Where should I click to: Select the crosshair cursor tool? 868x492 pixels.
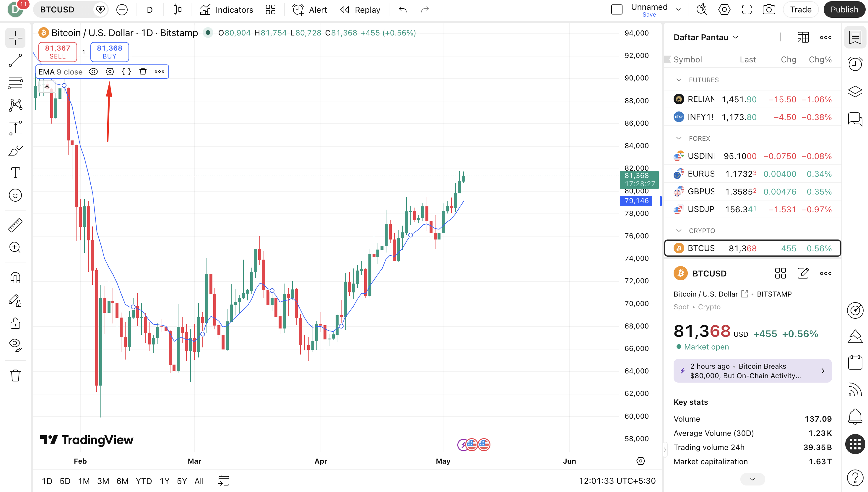click(15, 38)
